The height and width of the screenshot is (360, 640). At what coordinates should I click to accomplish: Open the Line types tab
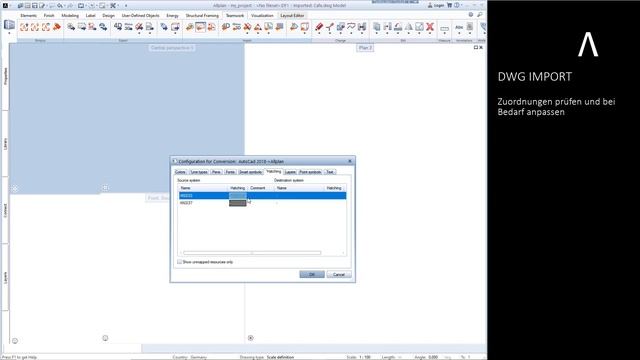[199, 172]
